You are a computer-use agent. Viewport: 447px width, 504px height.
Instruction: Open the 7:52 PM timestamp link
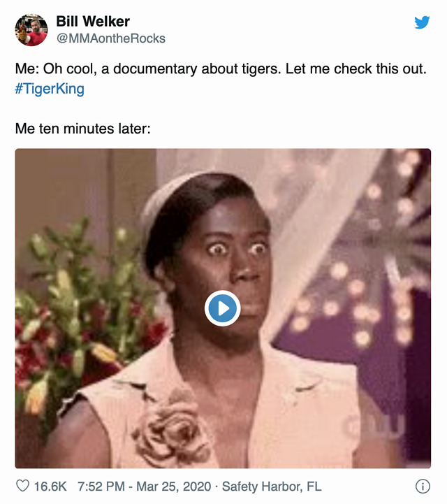(101, 487)
